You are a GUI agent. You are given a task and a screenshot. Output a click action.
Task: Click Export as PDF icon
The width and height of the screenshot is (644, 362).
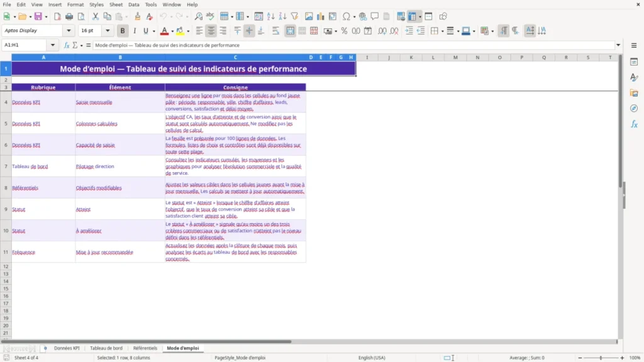57,16
